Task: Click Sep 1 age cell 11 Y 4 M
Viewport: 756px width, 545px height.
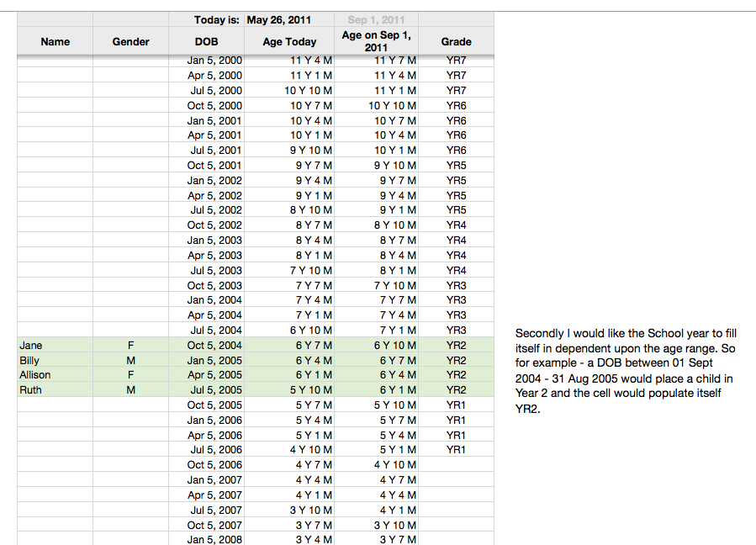Action: (x=376, y=75)
